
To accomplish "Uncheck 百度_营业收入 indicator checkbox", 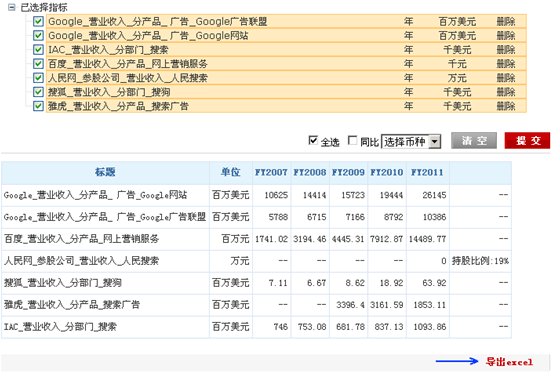I will tap(38, 64).
